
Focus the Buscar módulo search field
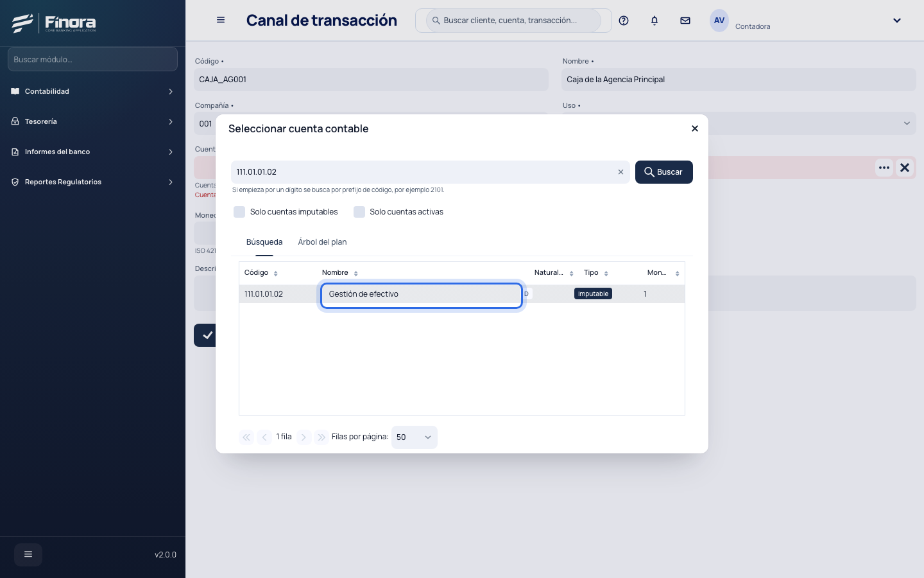(92, 59)
